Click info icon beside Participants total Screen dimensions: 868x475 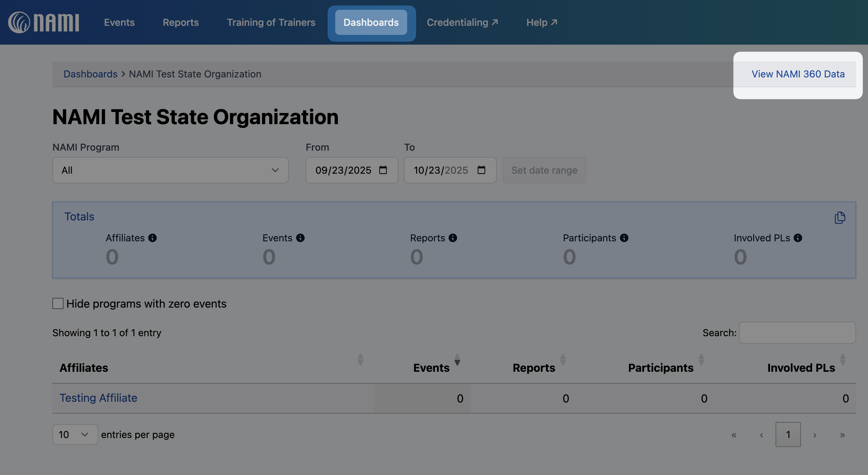624,238
